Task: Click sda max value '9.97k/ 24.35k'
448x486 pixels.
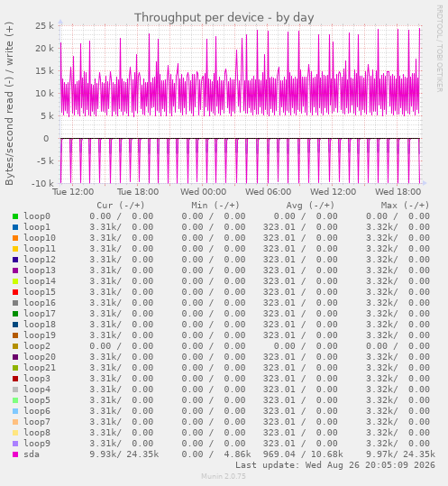Action: 400,454
